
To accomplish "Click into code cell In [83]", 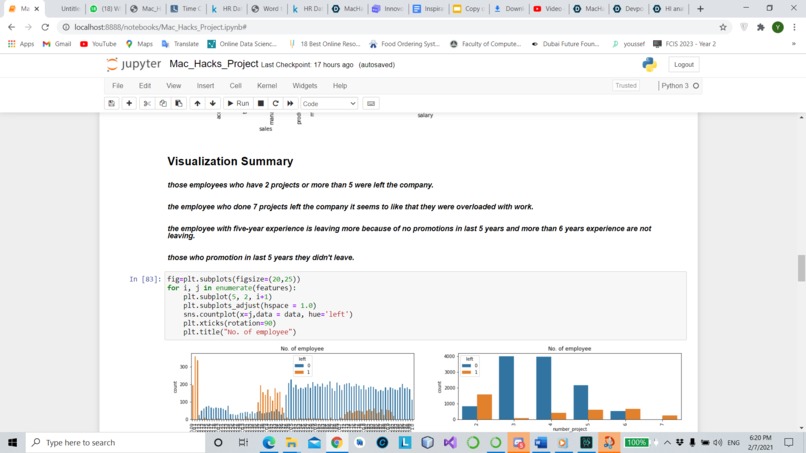I will (x=425, y=305).
